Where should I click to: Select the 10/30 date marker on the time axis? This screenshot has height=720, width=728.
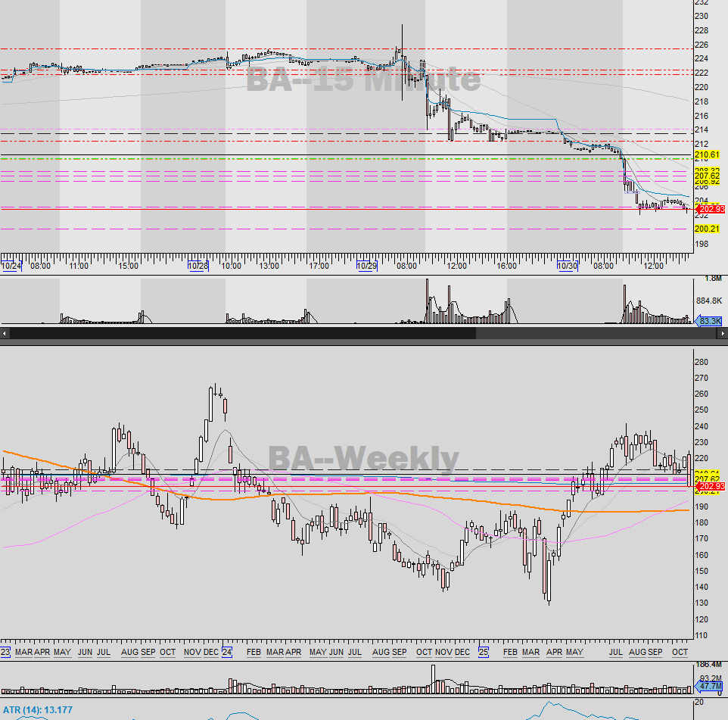click(568, 266)
